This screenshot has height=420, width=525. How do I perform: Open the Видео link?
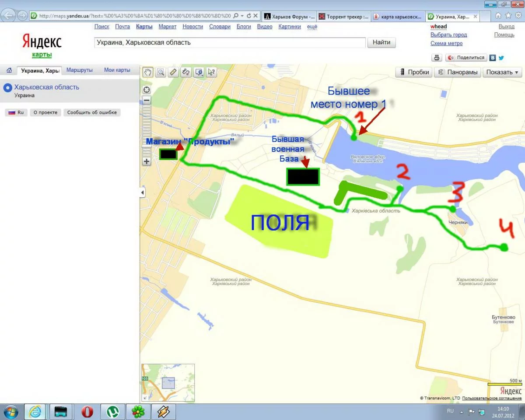click(x=265, y=27)
